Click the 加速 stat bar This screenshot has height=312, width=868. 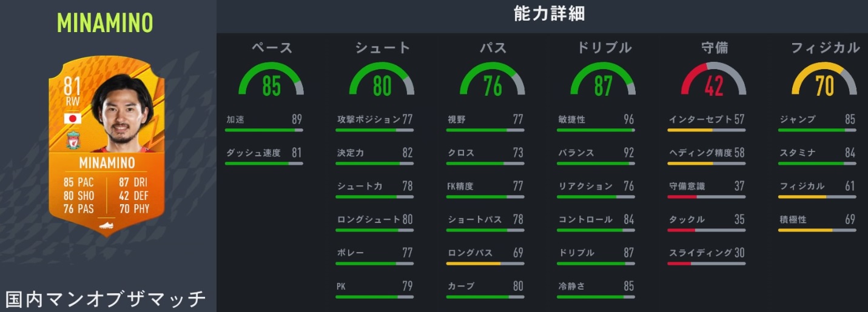(x=263, y=130)
